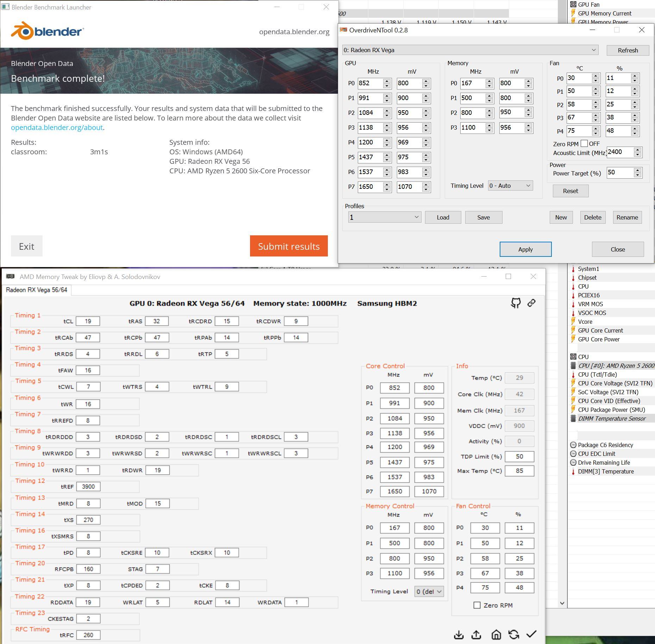The image size is (655, 644).
Task: Click the CPU Package Power (SMU) lightning icon
Action: click(x=573, y=410)
